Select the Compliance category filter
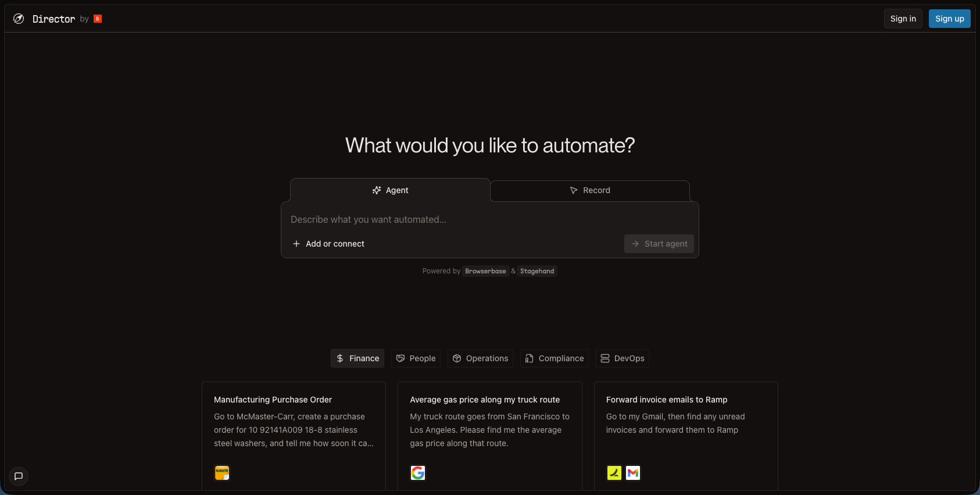The image size is (980, 495). click(554, 358)
